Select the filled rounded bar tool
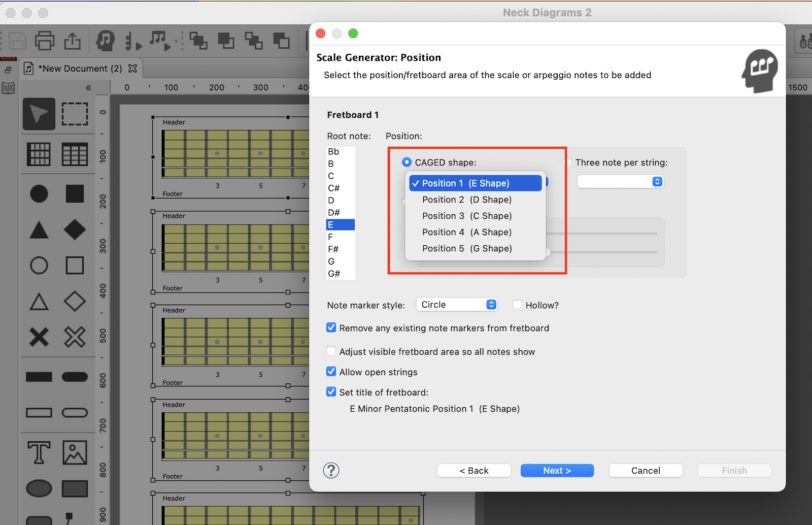 pos(75,377)
